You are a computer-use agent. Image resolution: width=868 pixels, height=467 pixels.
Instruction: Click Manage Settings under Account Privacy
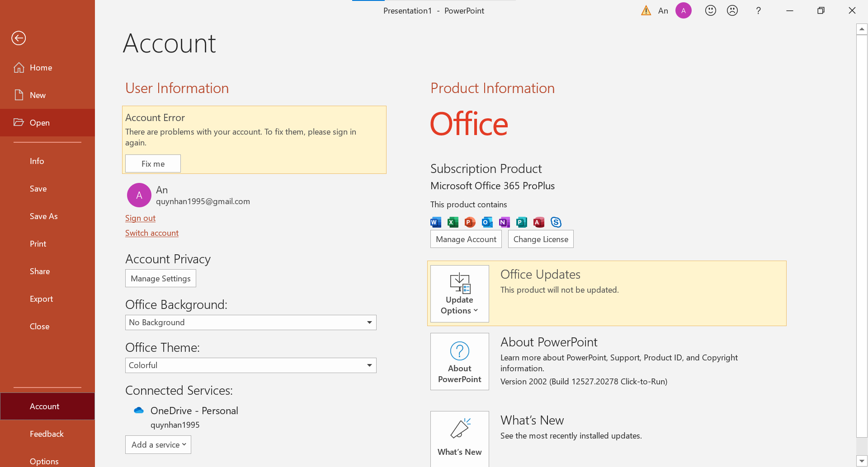click(x=160, y=278)
